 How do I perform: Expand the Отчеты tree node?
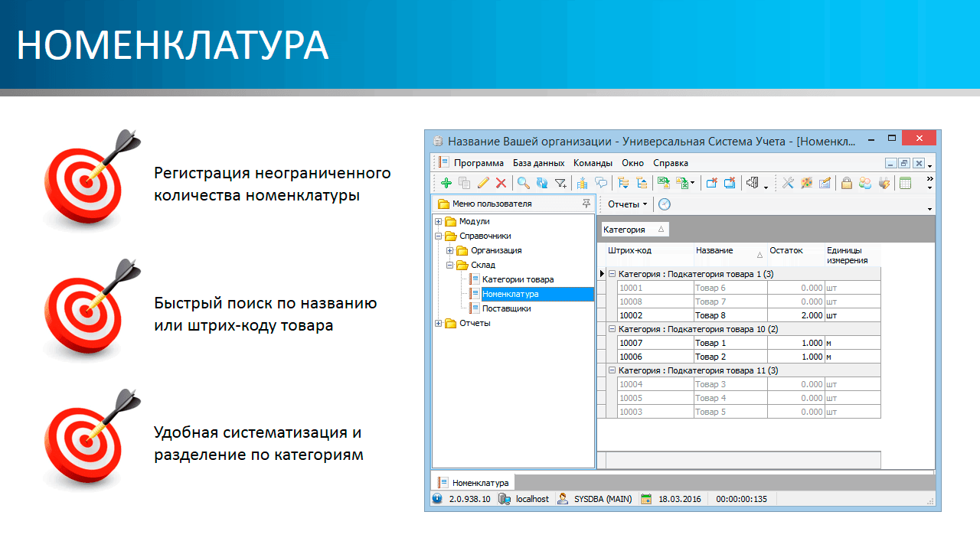click(439, 323)
